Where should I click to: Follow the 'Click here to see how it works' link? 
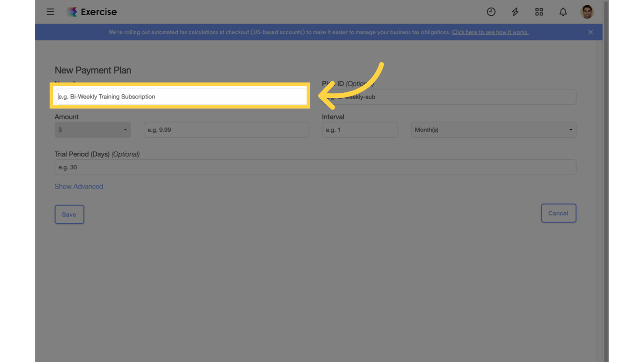490,32
